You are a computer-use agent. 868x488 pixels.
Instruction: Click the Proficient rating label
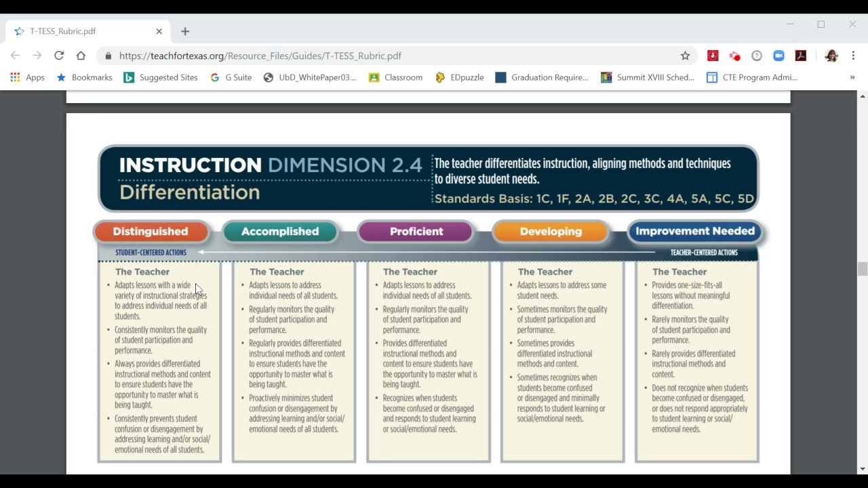(416, 231)
